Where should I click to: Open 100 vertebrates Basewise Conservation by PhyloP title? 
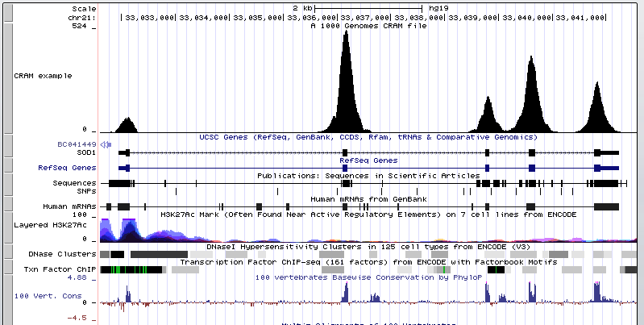click(368, 277)
